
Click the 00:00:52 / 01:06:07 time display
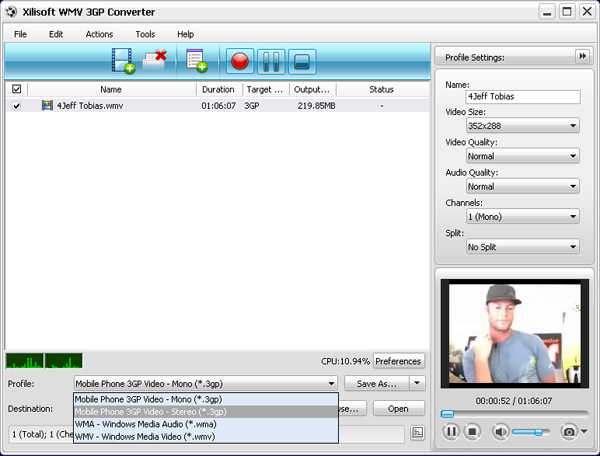click(514, 401)
